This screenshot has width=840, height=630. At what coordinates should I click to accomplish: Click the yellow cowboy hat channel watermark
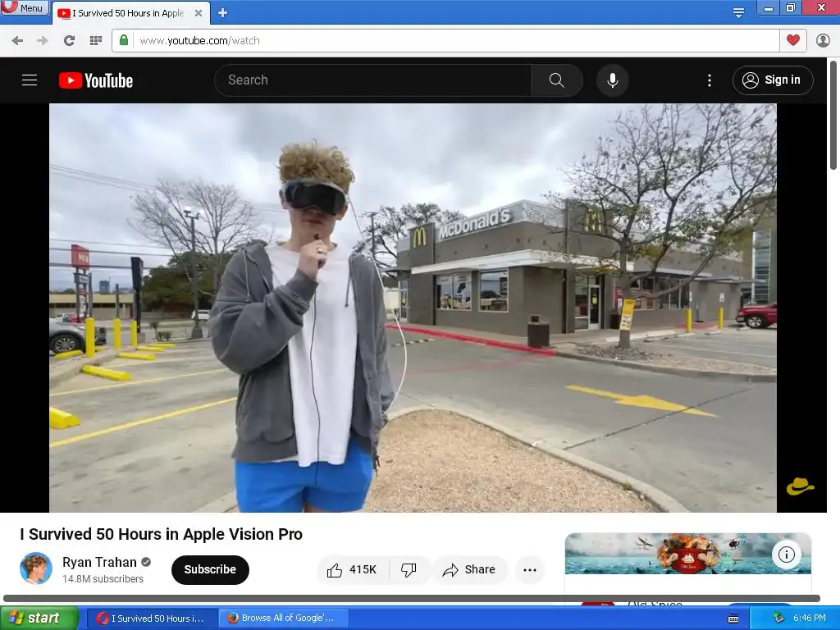click(x=800, y=486)
